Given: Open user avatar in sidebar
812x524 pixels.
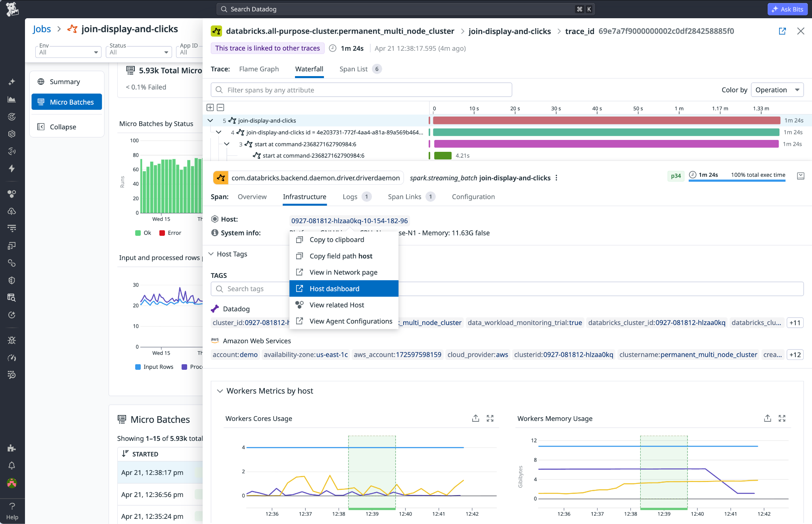Looking at the screenshot, I should point(12,483).
